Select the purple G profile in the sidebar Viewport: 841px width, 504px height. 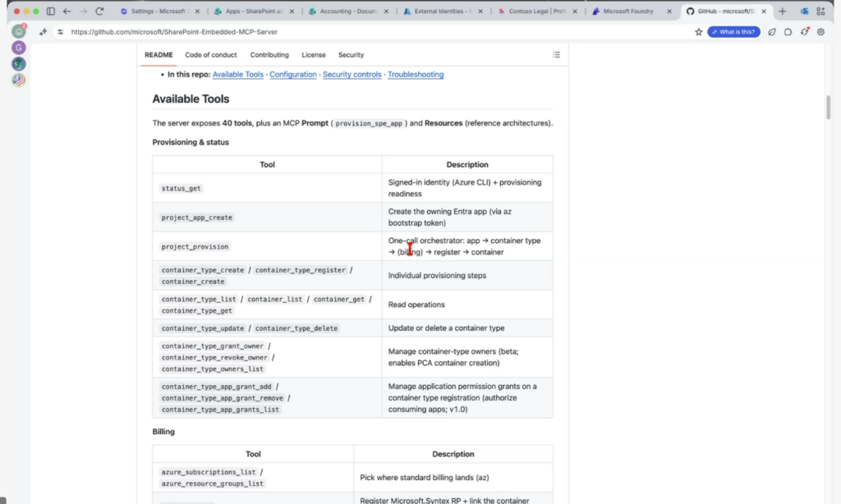point(19,48)
